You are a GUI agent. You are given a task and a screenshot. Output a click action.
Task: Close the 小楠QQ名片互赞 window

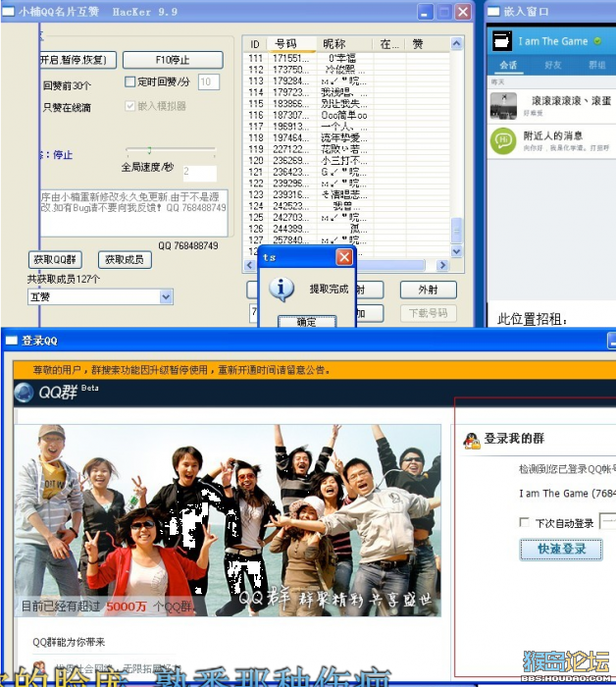click(x=463, y=12)
